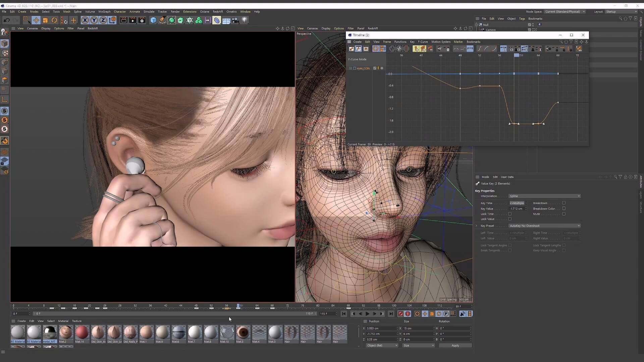Toggle Z axis lock button

pos(103,20)
